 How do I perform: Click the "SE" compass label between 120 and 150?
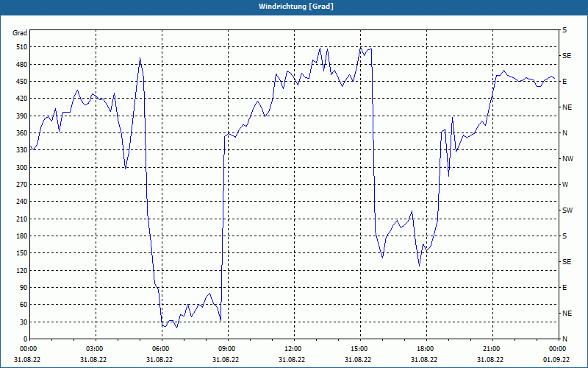(x=567, y=262)
